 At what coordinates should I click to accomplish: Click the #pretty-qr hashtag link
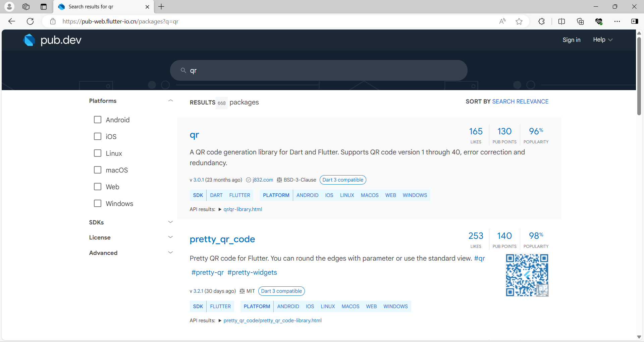tap(207, 272)
